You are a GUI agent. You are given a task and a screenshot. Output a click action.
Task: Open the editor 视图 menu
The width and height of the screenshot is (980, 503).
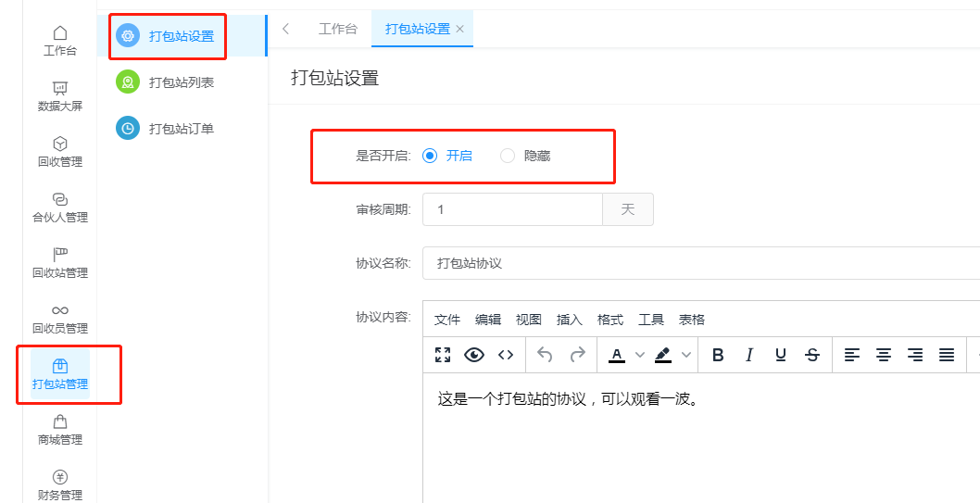pos(528,320)
